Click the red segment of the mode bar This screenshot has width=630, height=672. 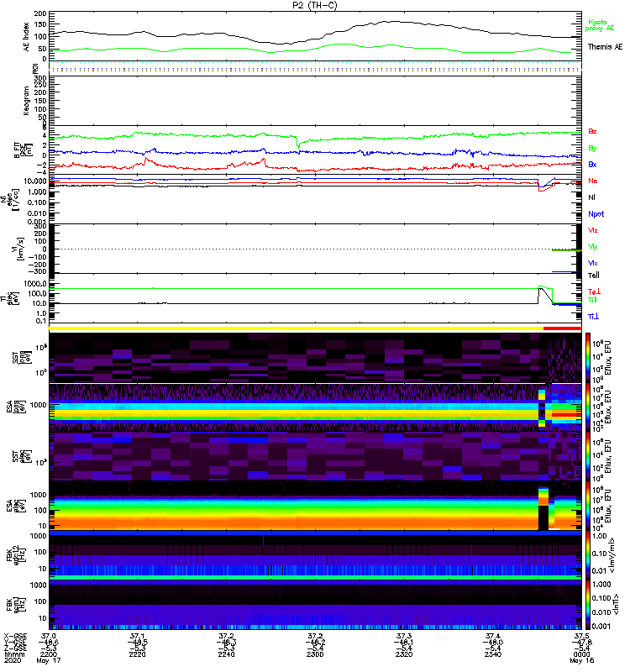click(562, 328)
